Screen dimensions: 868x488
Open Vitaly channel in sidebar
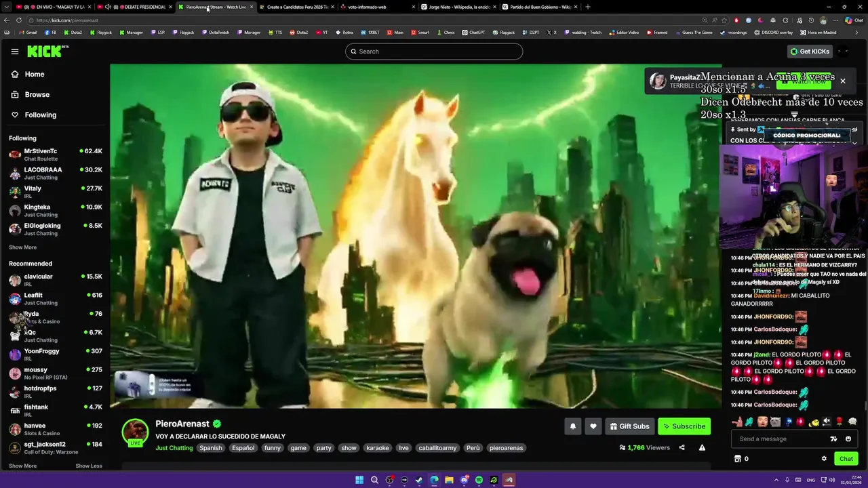coord(56,192)
